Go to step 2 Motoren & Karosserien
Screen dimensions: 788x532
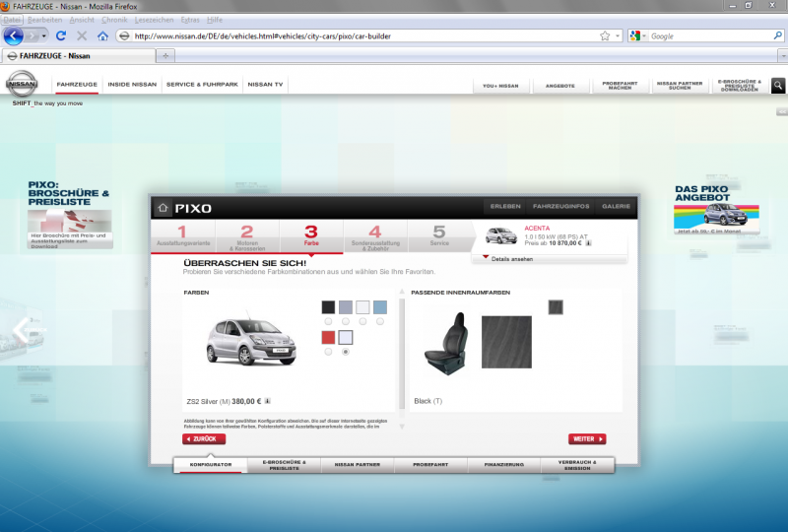(x=247, y=236)
